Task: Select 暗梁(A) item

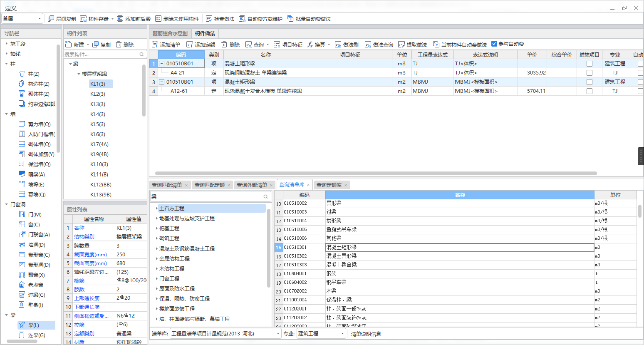Action: (x=32, y=174)
